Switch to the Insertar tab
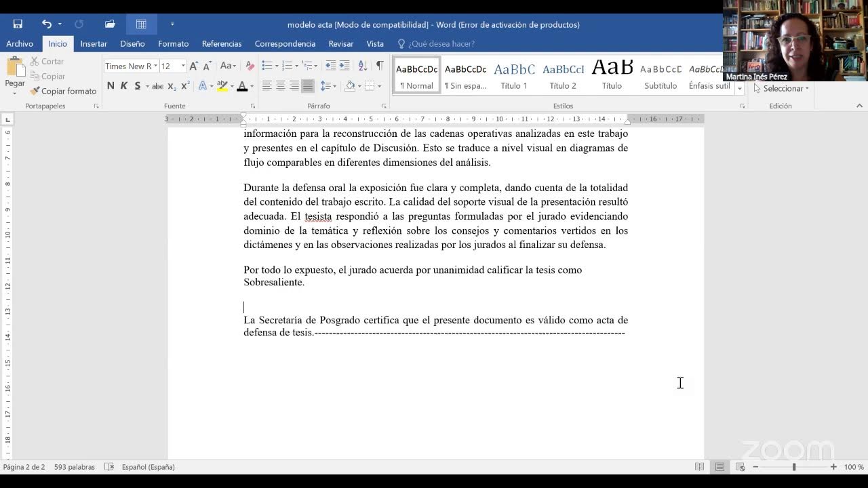This screenshot has height=488, width=868. point(94,43)
